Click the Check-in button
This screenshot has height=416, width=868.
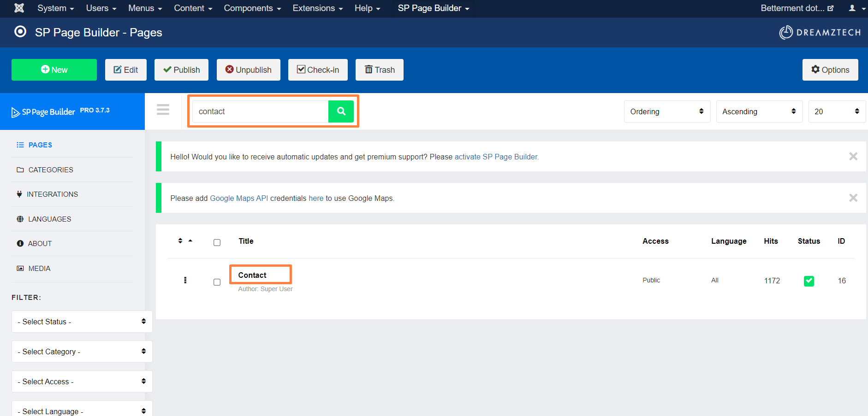tap(318, 70)
